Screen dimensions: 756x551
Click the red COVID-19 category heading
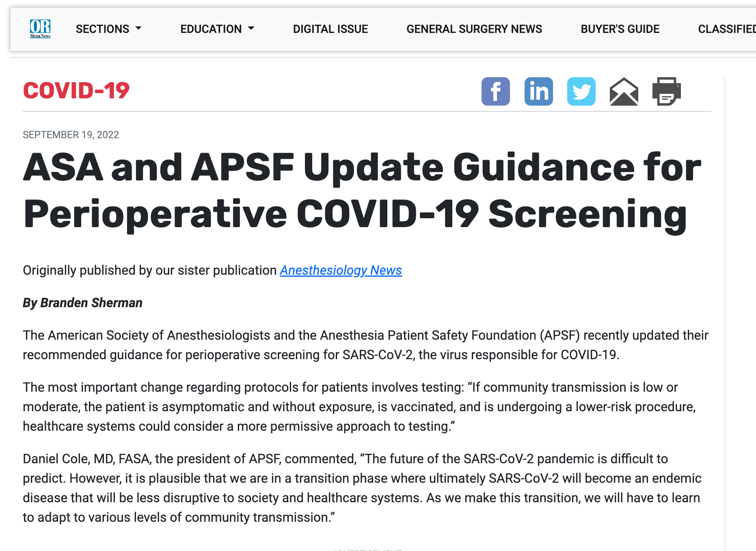(x=76, y=90)
